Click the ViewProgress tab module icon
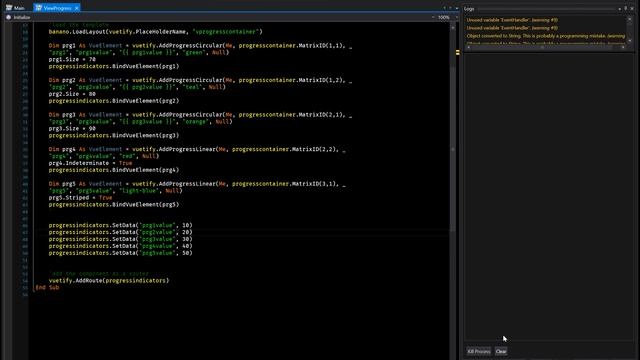The image size is (640, 360). (39, 8)
